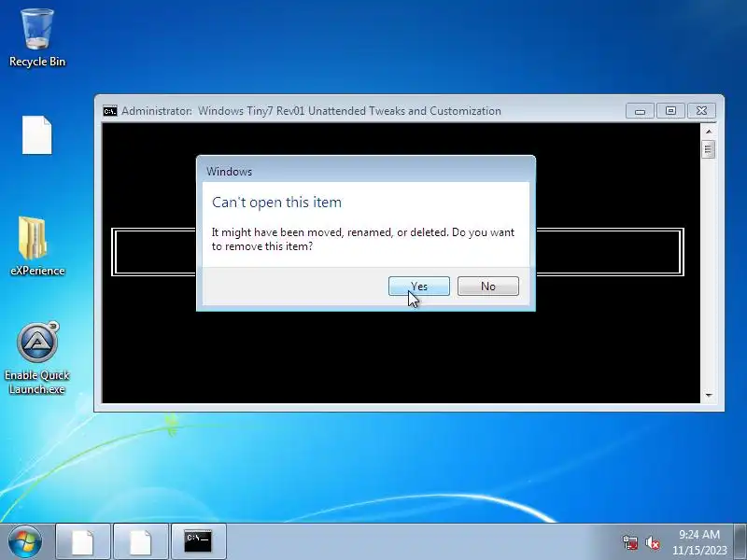Select the unnamed blank file on desktop
The width and height of the screenshot is (747, 560).
37,135
